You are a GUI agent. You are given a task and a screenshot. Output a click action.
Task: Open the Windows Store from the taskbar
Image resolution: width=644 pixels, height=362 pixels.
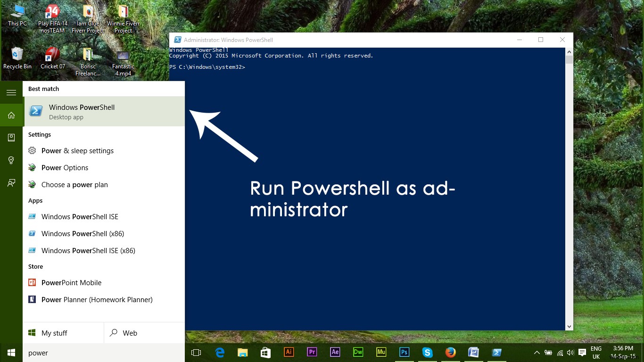point(265,352)
